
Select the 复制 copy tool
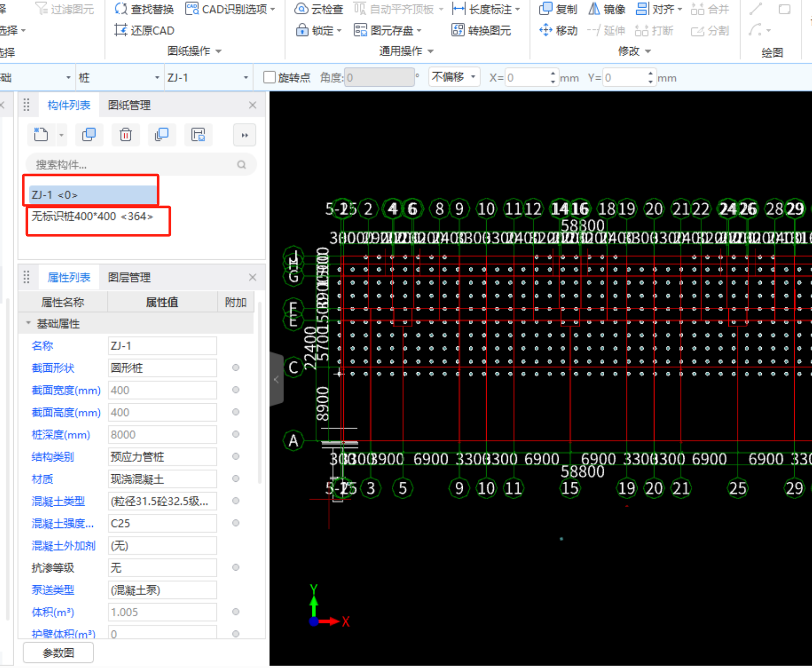(558, 9)
